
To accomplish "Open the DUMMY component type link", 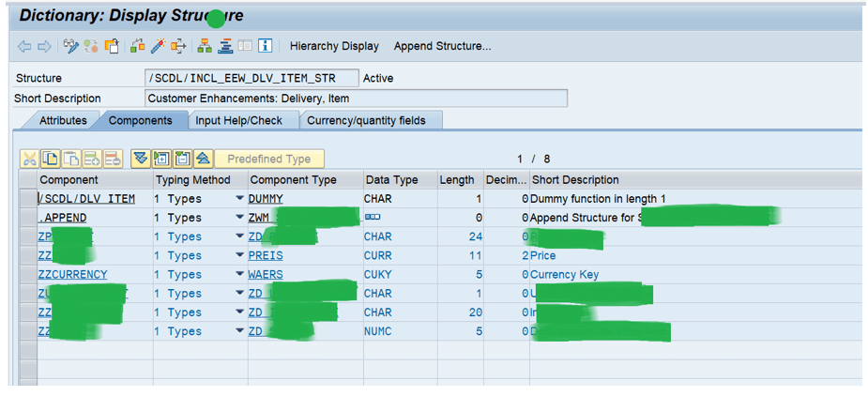I will (x=266, y=199).
